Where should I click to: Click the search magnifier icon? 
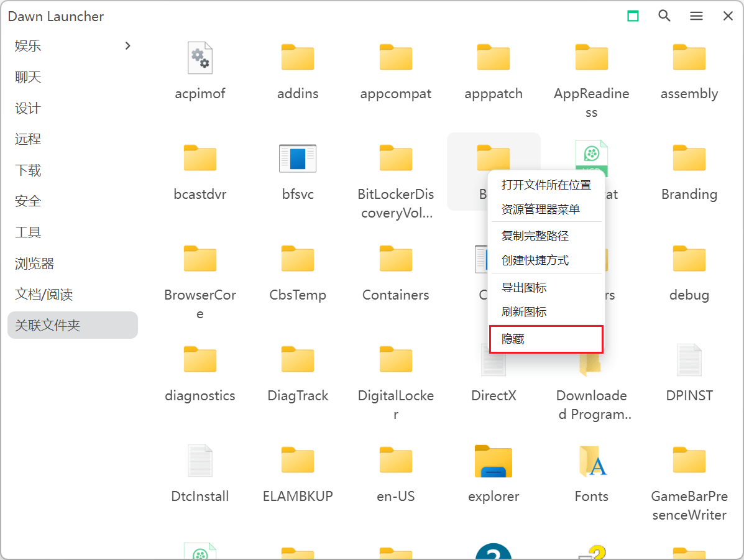664,16
